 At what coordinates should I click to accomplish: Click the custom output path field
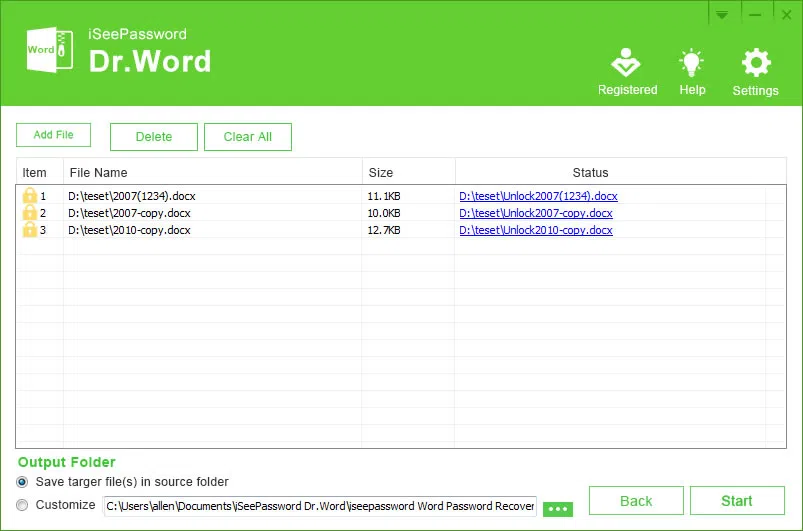[x=320, y=506]
